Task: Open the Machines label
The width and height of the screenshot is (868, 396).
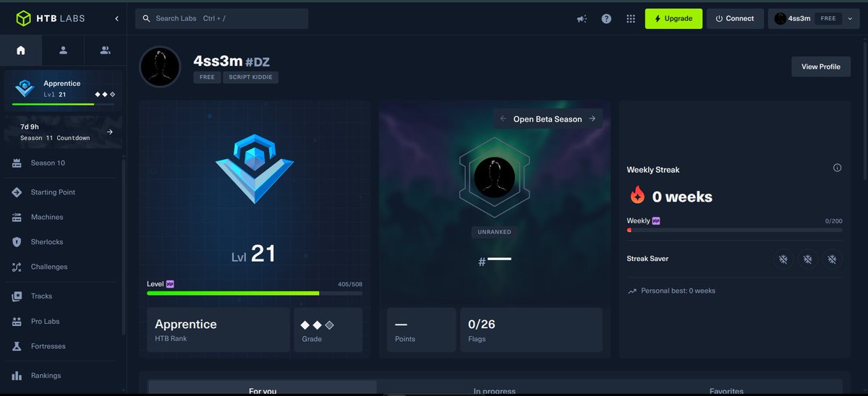Action: click(x=47, y=218)
